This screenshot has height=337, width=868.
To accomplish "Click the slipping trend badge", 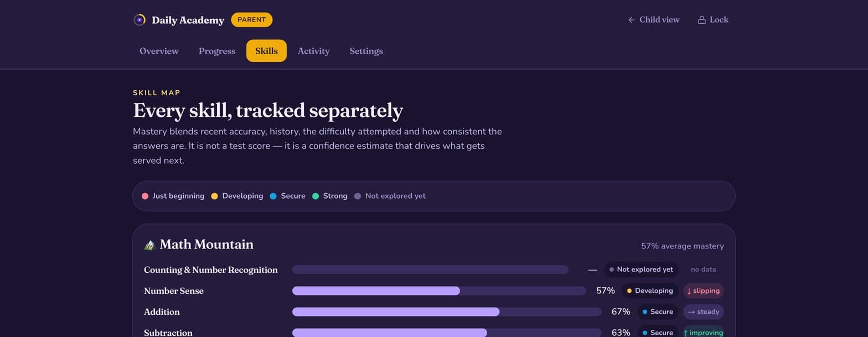I will (703, 291).
